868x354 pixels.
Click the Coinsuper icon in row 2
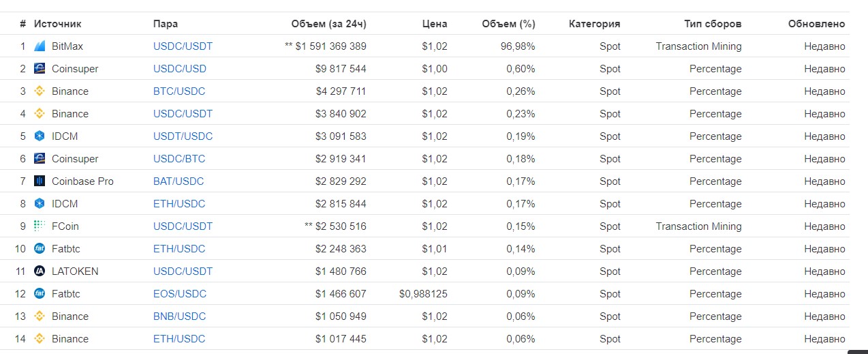click(x=40, y=69)
